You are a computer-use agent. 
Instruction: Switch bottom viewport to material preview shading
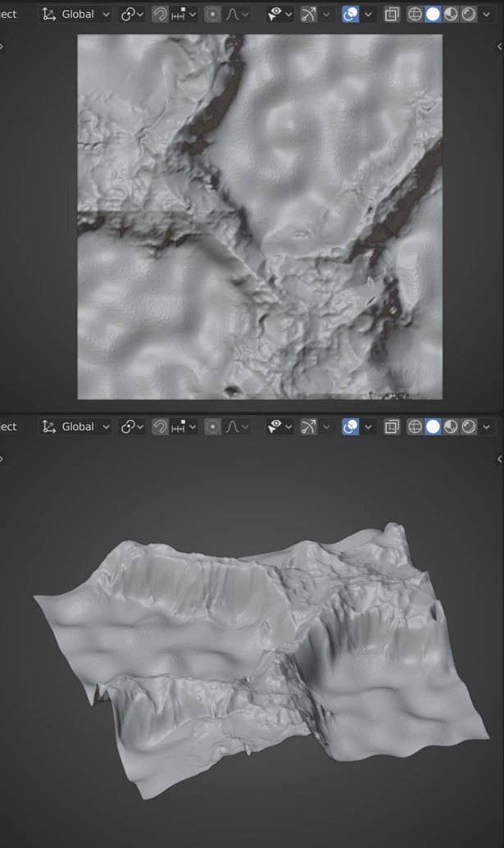[x=452, y=426]
